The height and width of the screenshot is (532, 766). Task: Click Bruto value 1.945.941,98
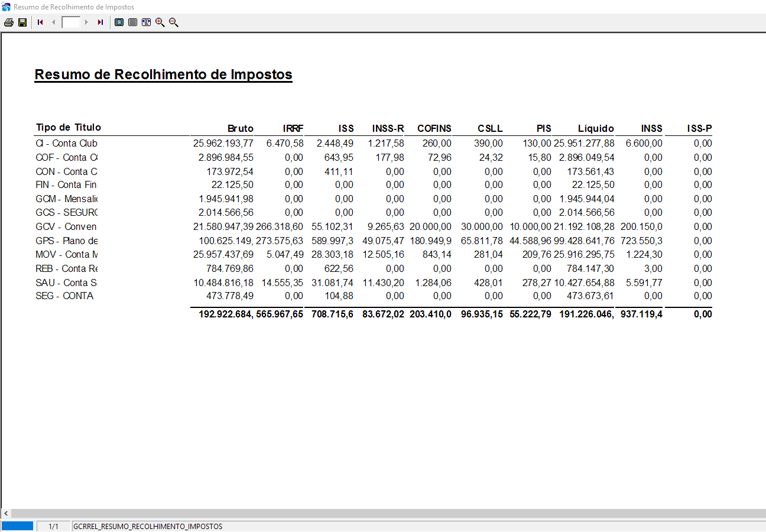tap(226, 199)
